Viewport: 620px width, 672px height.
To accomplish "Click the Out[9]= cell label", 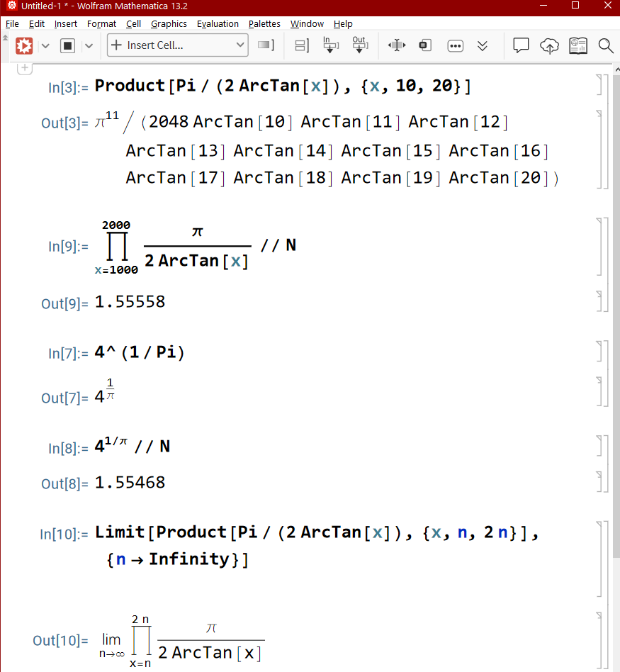I will [x=64, y=303].
